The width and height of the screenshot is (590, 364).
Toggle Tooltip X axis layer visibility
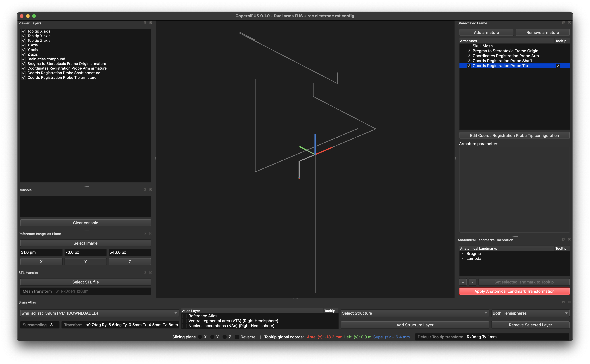pyautogui.click(x=23, y=31)
